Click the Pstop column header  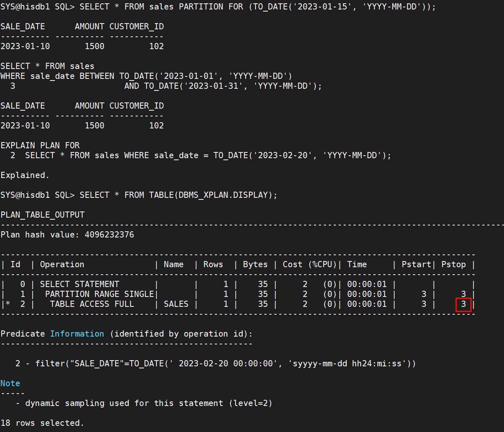pyautogui.click(x=453, y=264)
